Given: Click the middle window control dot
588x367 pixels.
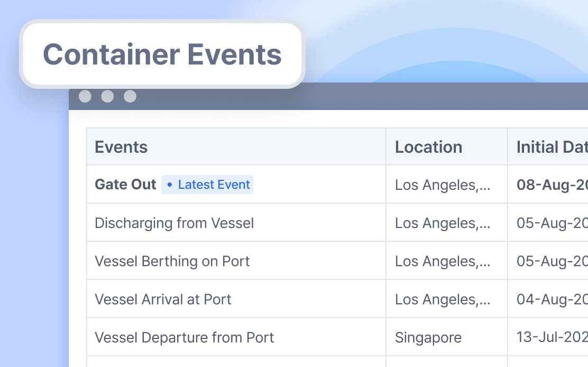Looking at the screenshot, I should point(108,97).
